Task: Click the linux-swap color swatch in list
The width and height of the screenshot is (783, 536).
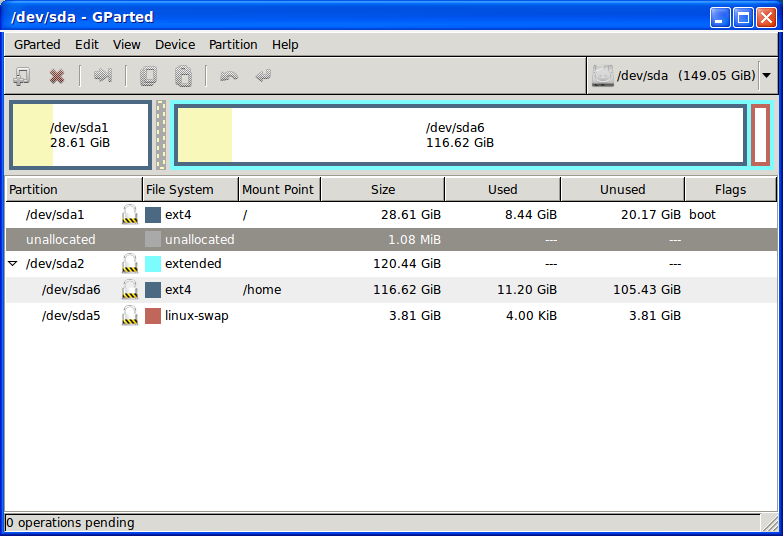Action: 153,315
